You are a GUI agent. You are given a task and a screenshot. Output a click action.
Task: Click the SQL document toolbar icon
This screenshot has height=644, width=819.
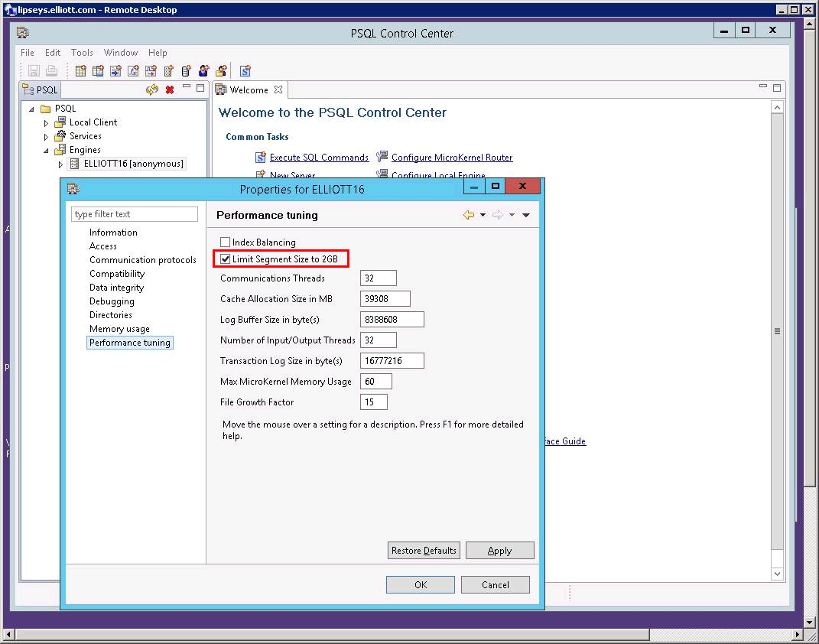[x=245, y=70]
